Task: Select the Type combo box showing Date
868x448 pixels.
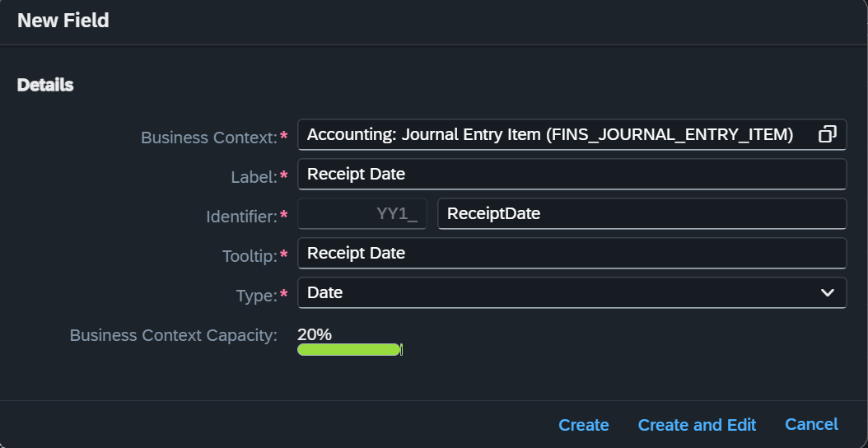Action: click(x=572, y=293)
